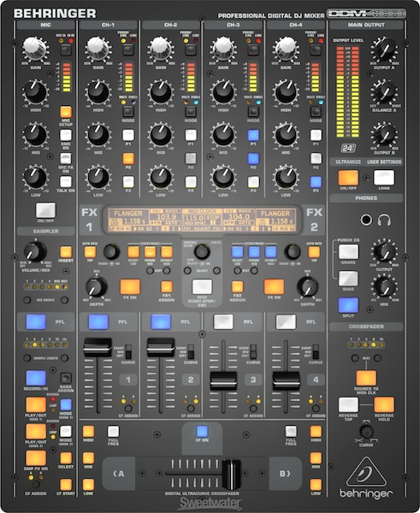Click the MIDI START-STOP/ESC button

(202, 287)
